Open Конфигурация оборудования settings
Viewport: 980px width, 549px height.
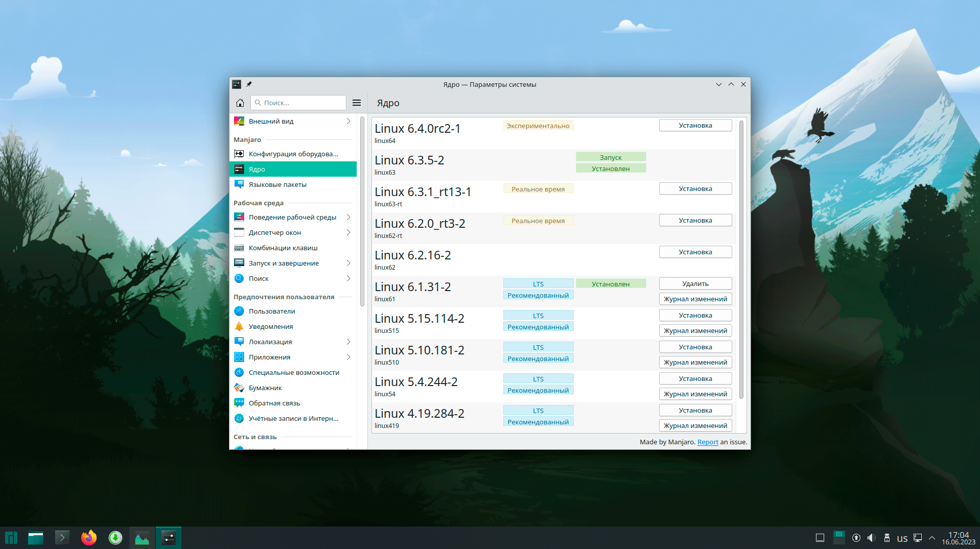293,154
